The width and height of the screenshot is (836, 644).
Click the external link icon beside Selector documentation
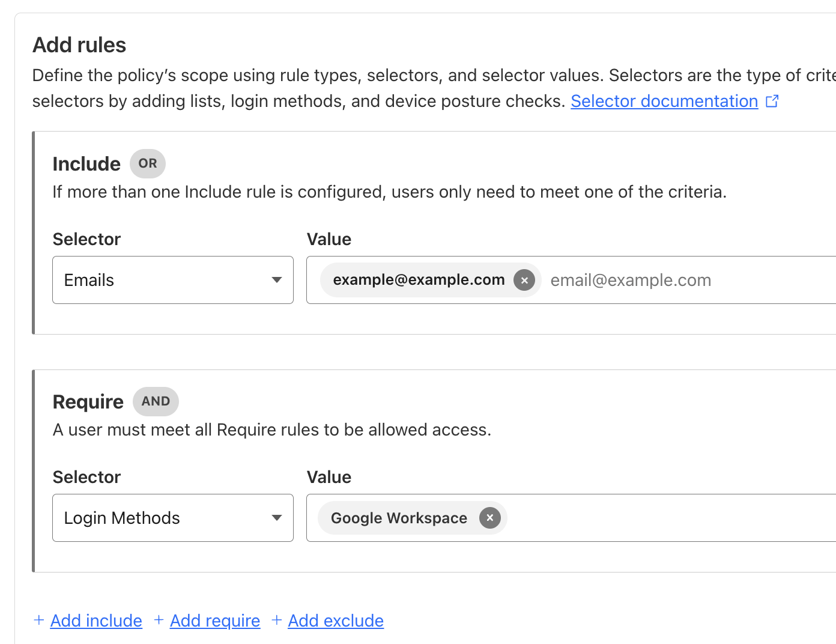772,101
